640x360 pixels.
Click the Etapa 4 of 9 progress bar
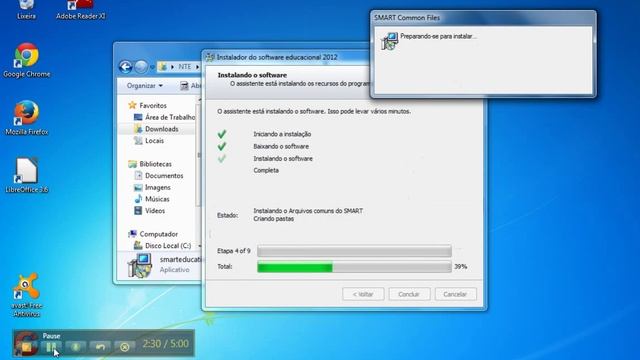(354, 251)
